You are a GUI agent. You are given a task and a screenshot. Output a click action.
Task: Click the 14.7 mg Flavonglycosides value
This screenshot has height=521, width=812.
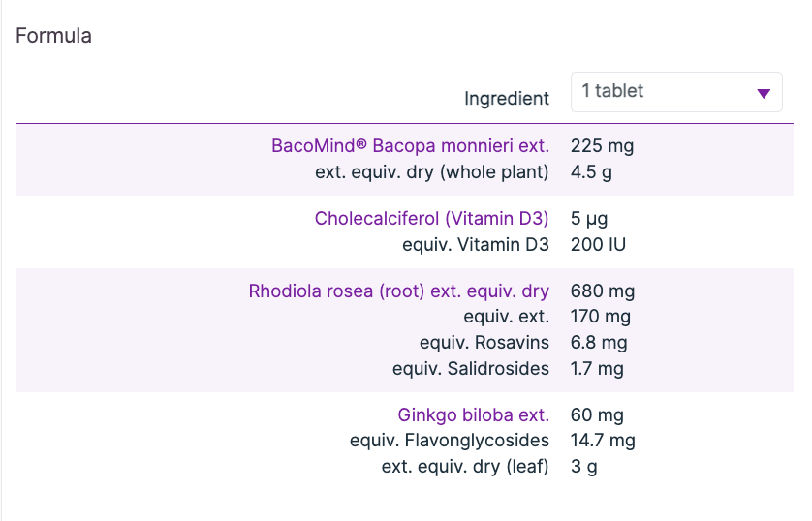(603, 442)
